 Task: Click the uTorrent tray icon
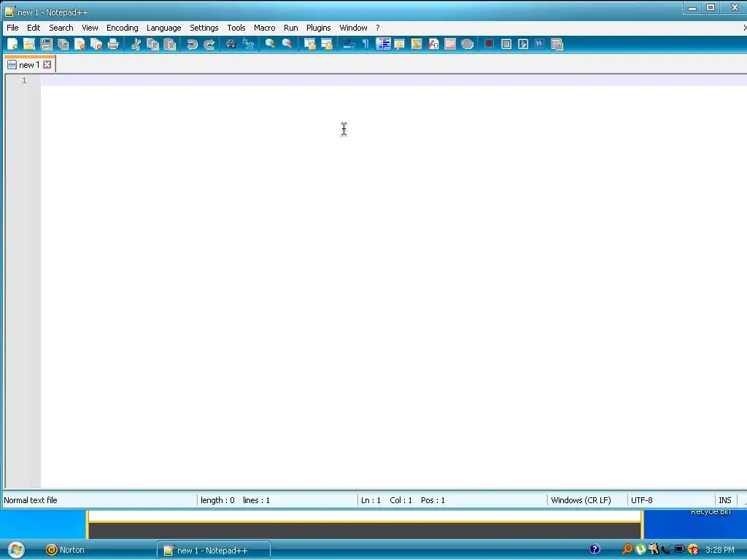[x=640, y=549]
